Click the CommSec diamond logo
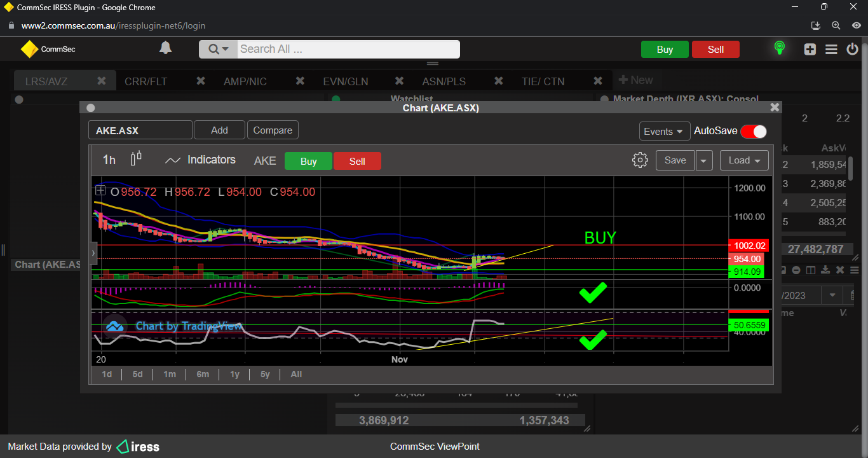868x458 pixels. [29, 49]
